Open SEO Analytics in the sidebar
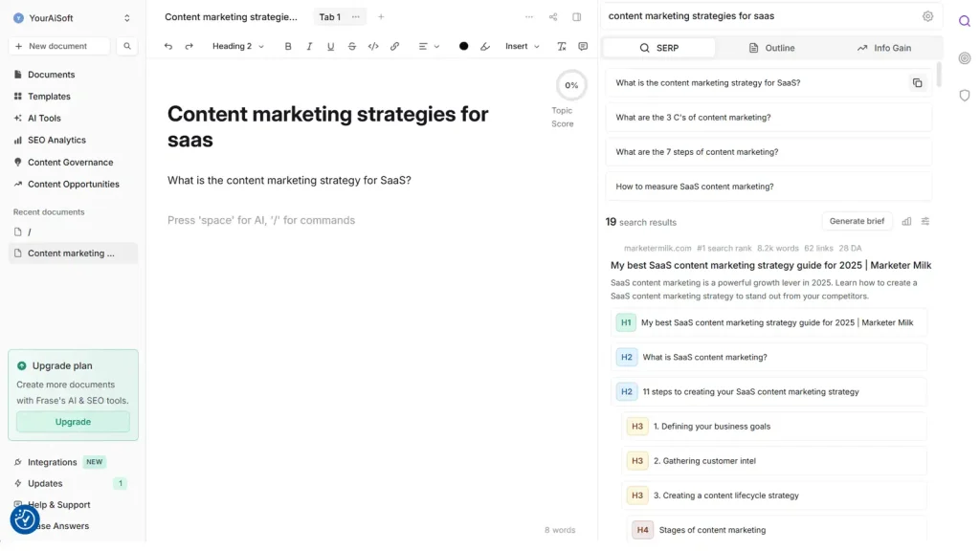 pyautogui.click(x=56, y=140)
